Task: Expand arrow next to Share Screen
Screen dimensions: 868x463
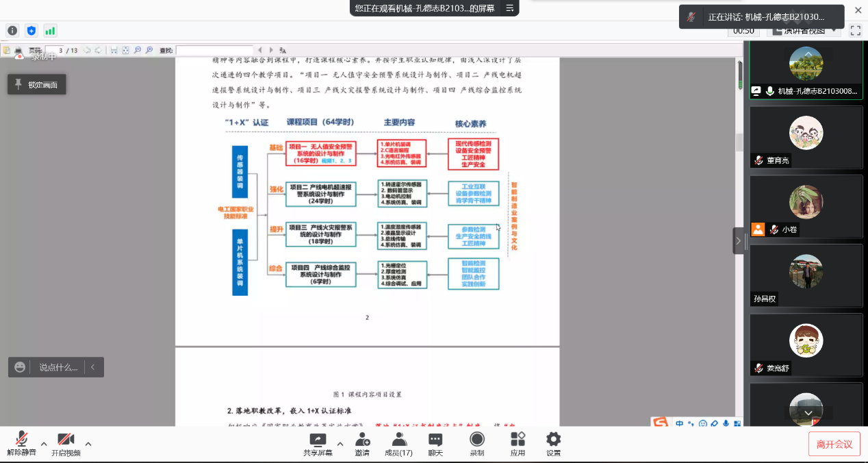Action: coord(340,444)
